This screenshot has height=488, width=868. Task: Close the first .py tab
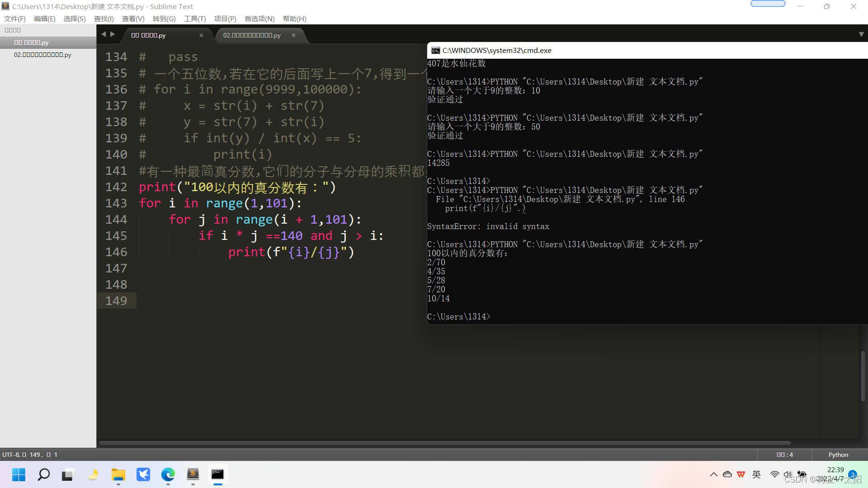pos(201,35)
